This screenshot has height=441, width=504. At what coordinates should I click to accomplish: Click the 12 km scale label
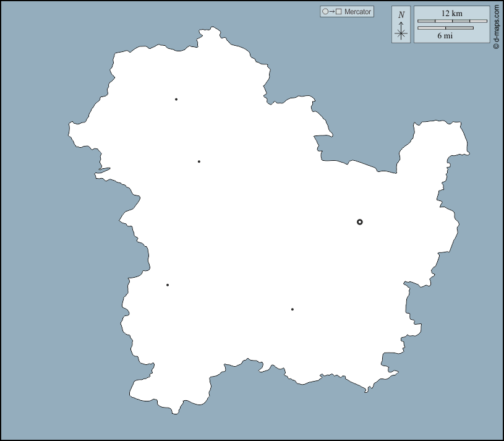click(451, 13)
